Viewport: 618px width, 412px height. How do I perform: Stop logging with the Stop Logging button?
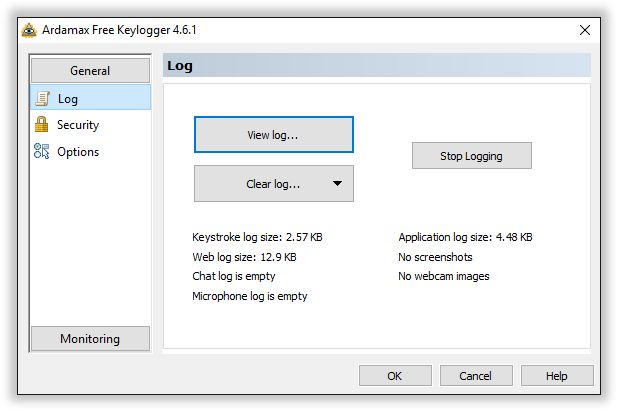pyautogui.click(x=472, y=156)
